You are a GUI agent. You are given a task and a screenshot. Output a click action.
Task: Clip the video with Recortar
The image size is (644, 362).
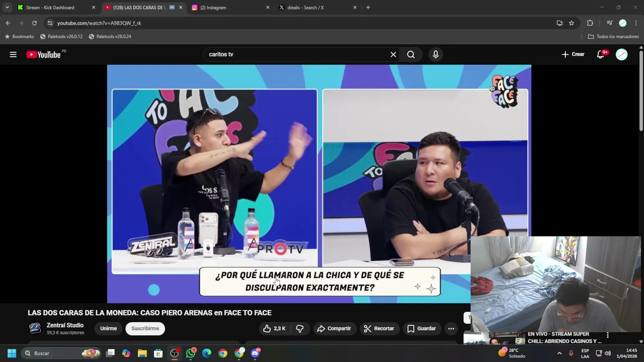click(379, 328)
